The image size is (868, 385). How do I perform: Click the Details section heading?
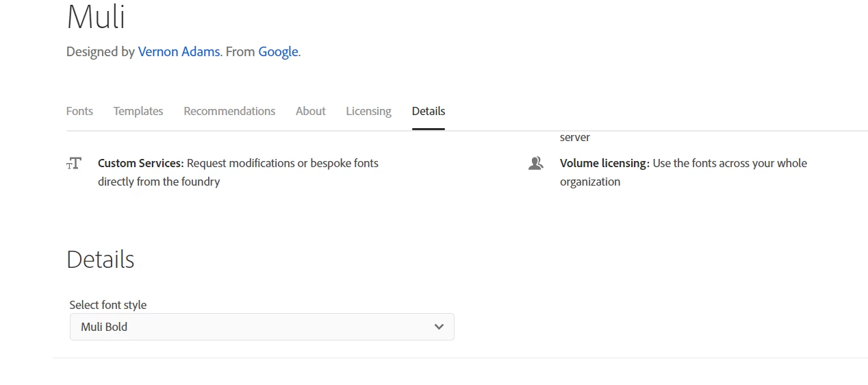(101, 260)
